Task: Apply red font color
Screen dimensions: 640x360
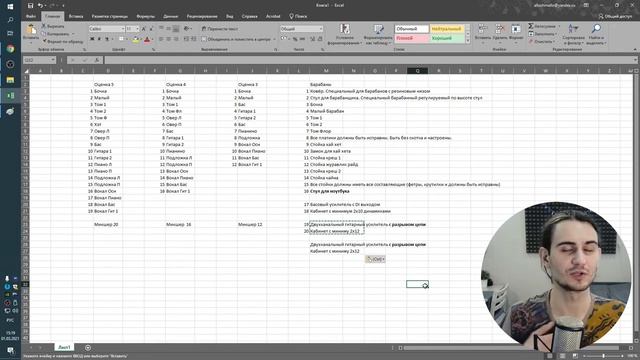Action: tap(147, 39)
